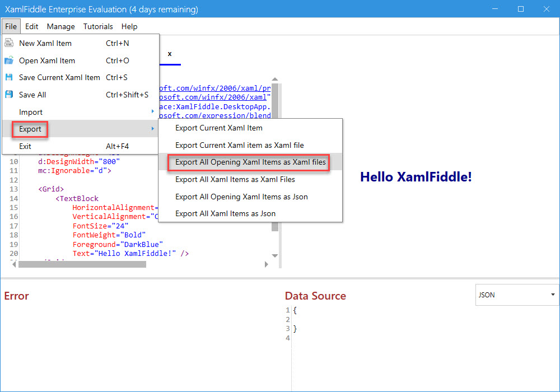Viewport: 560px width, 392px height.
Task: Click the horizontal scrollbar right arrow
Action: coord(267,264)
